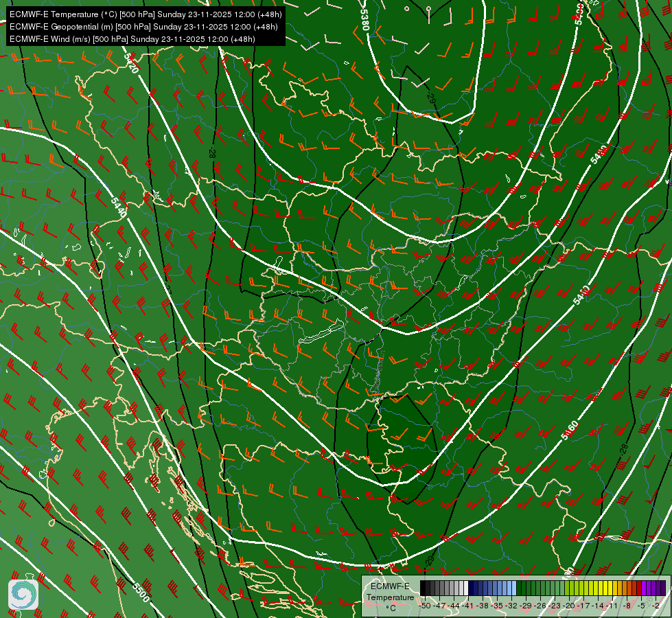Click the -47 value on the legend scale
Viewport: 672px width, 618px height.
click(440, 606)
